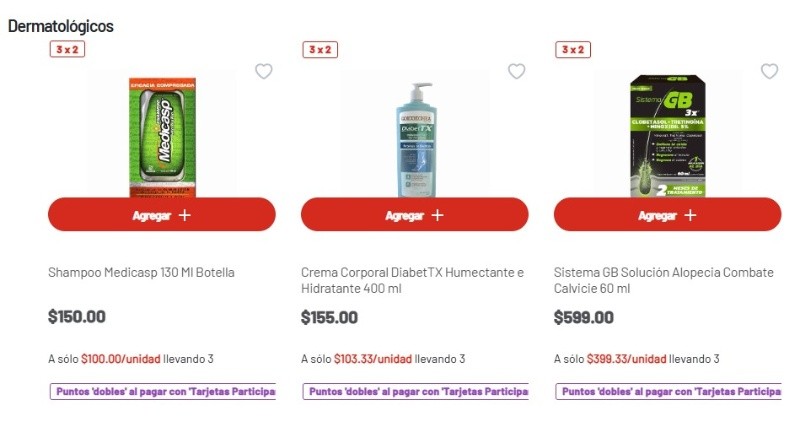This screenshot has height=427, width=800.
Task: Open Shampoo Medicasp 130 Ml Botella title
Action: (x=142, y=272)
